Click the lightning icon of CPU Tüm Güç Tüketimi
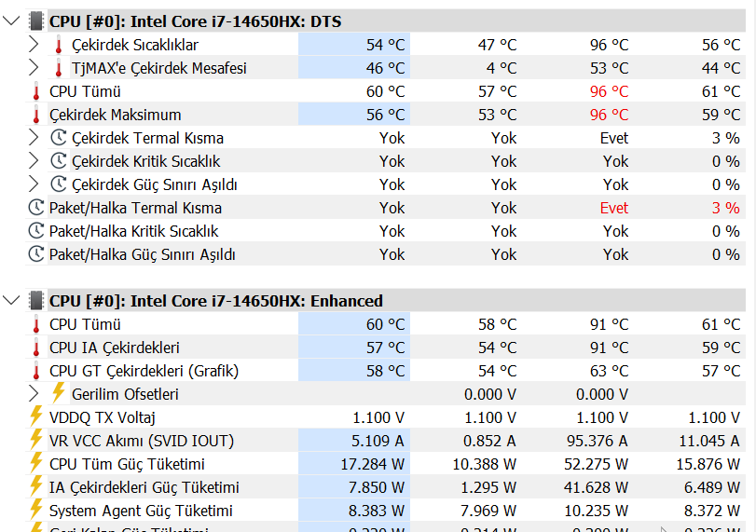The width and height of the screenshot is (756, 532). [36, 463]
